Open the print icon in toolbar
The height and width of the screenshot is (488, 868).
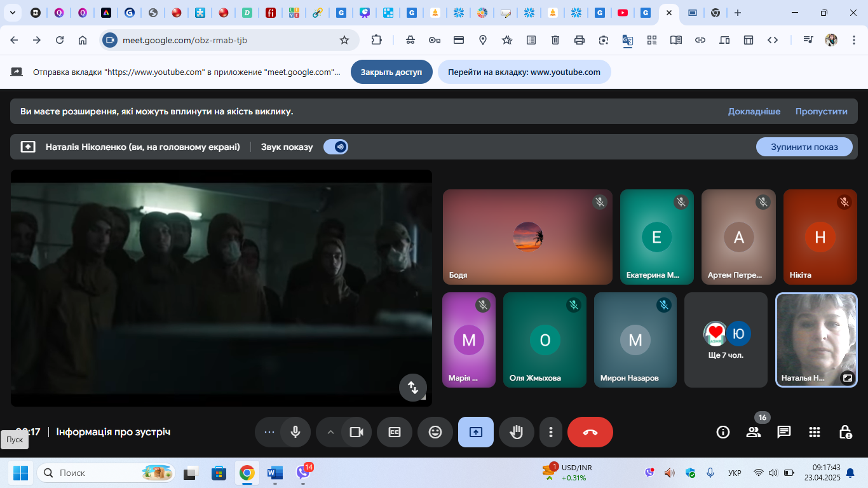580,40
